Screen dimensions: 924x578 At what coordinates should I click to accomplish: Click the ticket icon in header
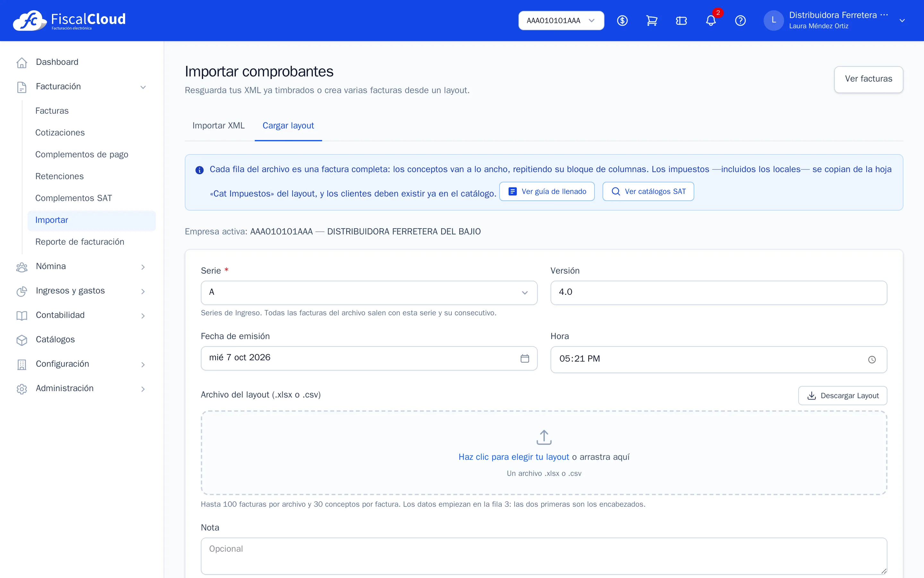click(x=681, y=21)
